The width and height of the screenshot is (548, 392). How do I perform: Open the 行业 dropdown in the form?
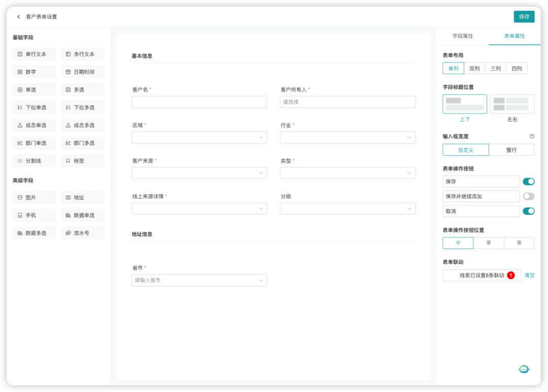click(x=347, y=137)
